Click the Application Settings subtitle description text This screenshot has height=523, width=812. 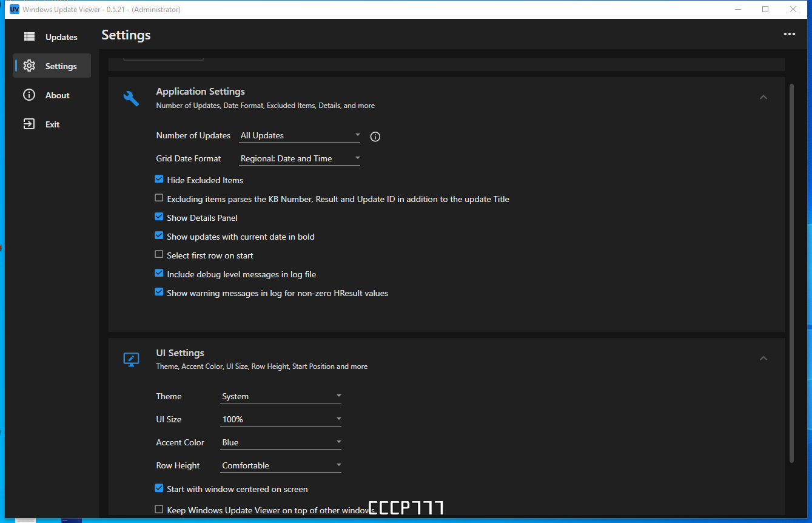pos(266,106)
